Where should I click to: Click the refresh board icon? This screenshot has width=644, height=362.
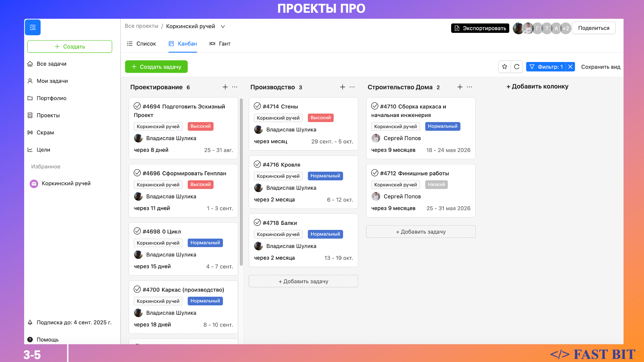(517, 67)
